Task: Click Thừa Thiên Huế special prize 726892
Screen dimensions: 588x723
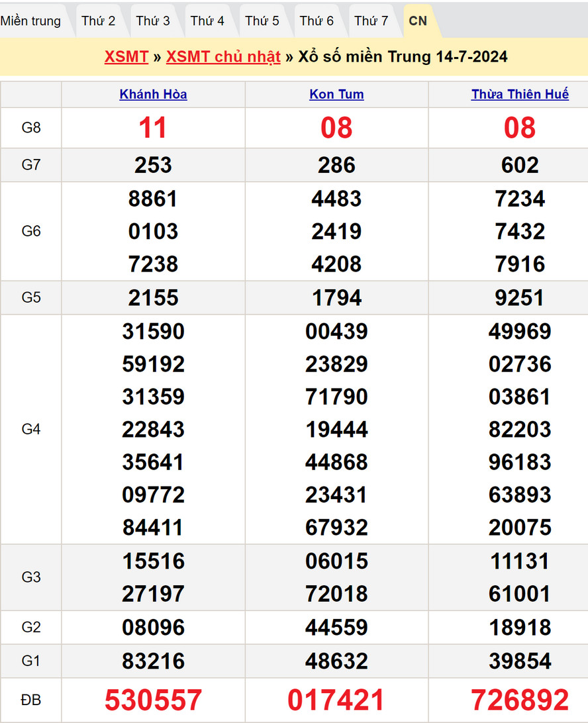Action: point(520,700)
